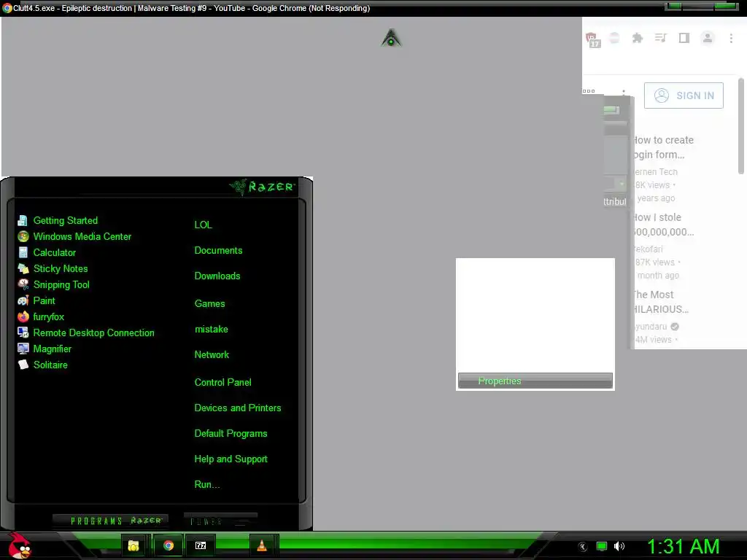Screen dimensions: 747x560
Task: Open Documents in start menu
Action: pos(218,251)
